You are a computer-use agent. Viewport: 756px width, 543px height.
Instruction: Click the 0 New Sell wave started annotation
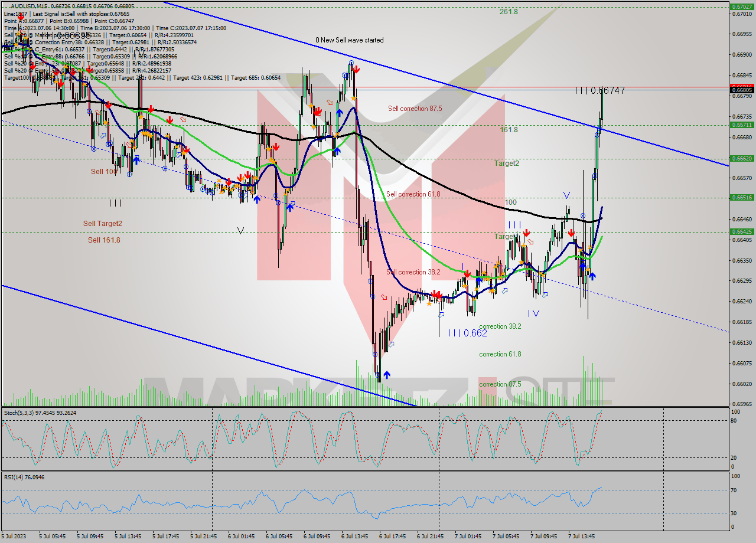pos(348,40)
